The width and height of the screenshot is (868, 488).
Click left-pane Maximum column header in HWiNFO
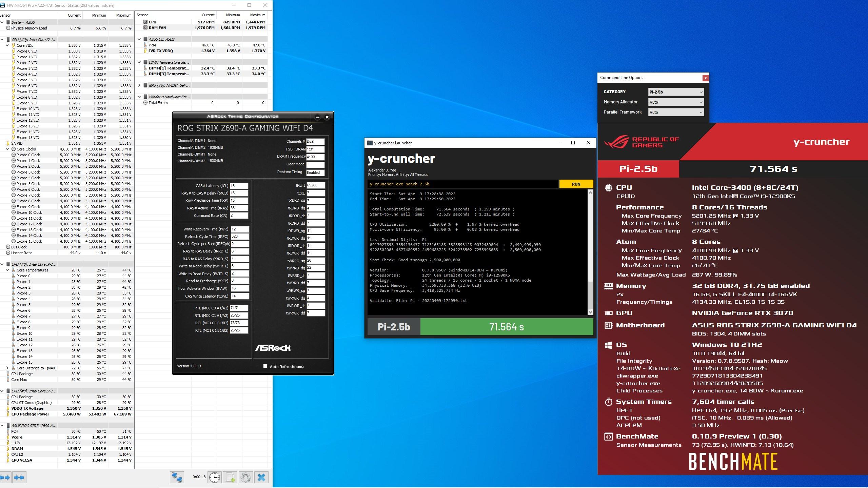121,15
